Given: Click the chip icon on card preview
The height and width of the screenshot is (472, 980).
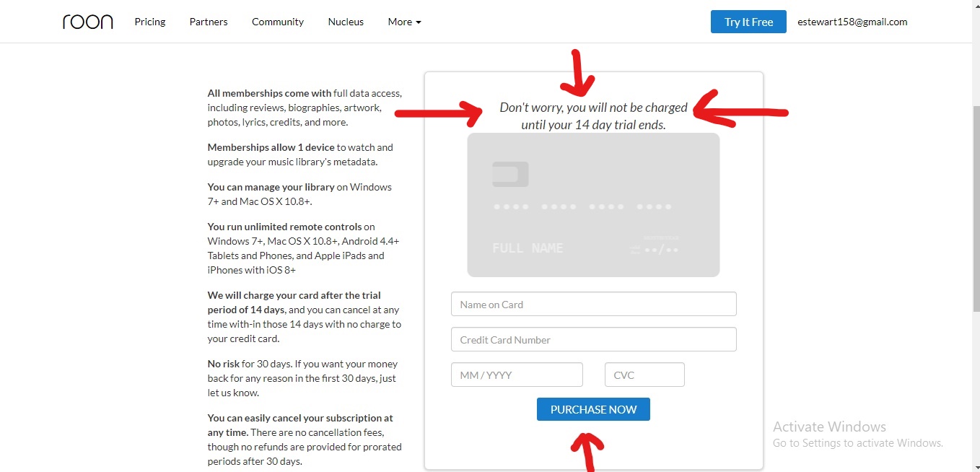Looking at the screenshot, I should point(510,174).
